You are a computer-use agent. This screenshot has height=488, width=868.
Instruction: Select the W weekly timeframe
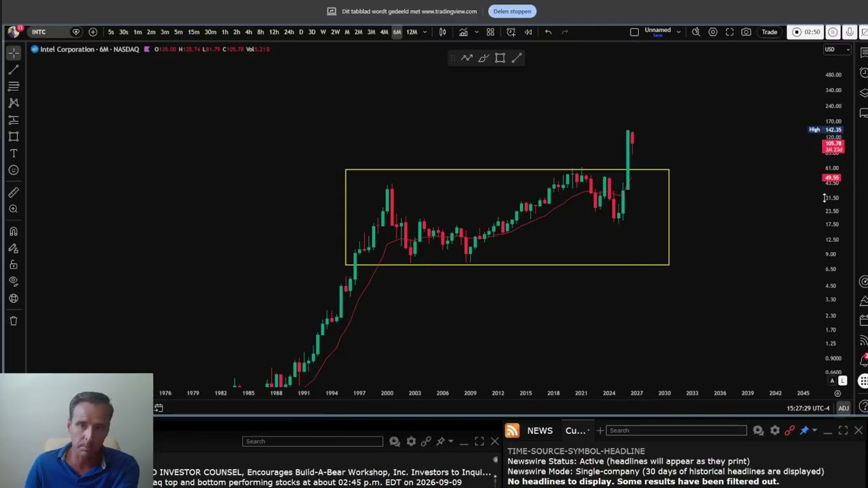(323, 32)
